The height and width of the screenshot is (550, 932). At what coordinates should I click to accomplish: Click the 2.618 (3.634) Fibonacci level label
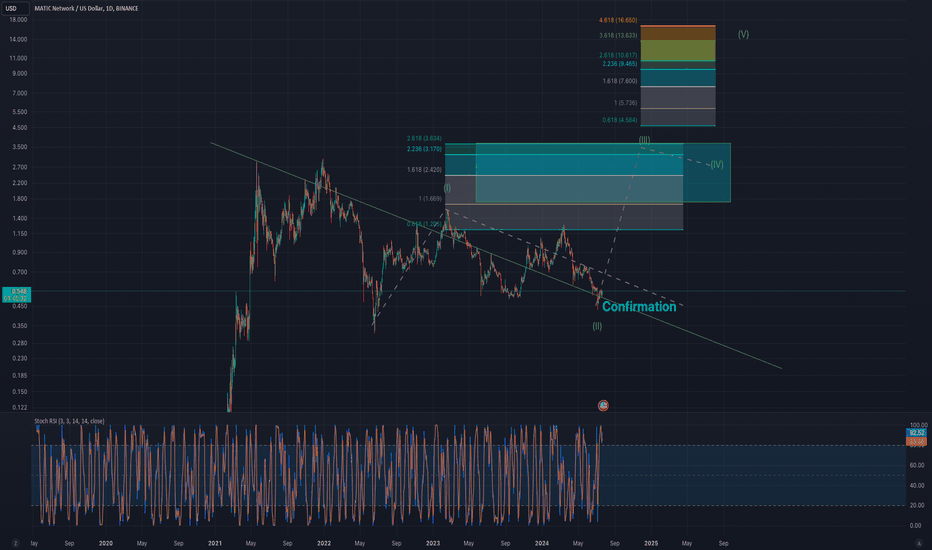[x=424, y=139]
